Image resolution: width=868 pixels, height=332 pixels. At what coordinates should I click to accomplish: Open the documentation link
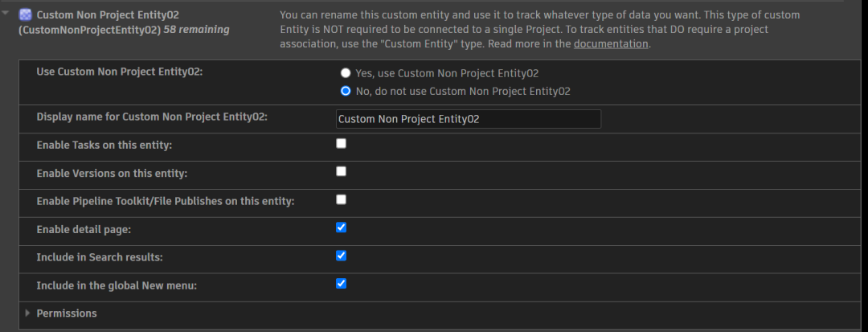pos(610,44)
